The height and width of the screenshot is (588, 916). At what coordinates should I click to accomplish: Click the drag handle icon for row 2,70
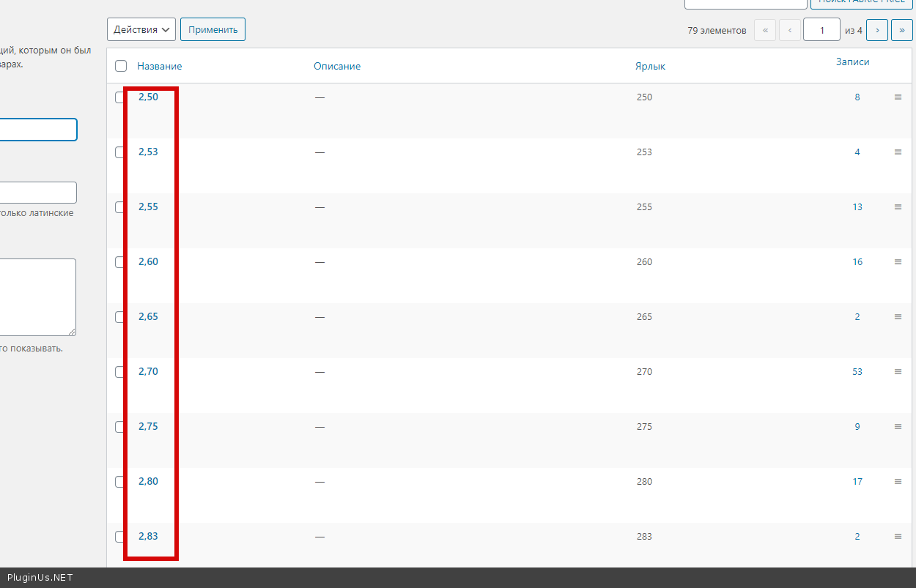[898, 372]
